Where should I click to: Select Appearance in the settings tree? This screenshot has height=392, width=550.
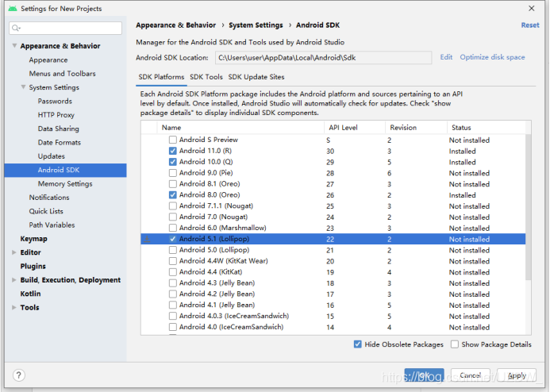pyautogui.click(x=48, y=60)
